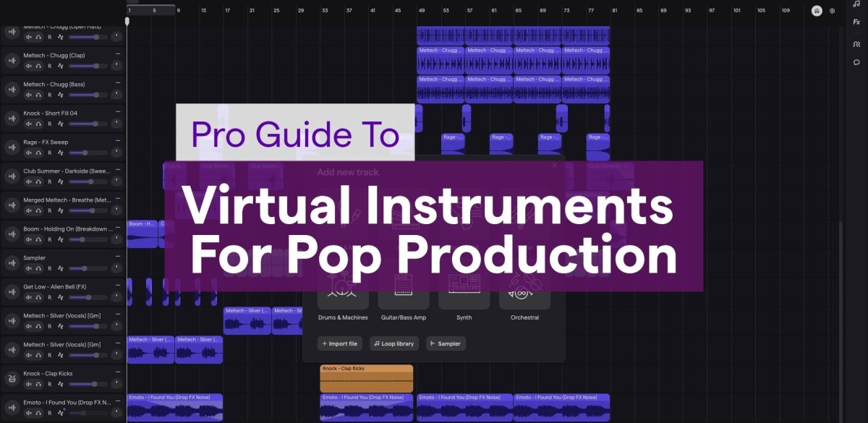The width and height of the screenshot is (868, 423).
Task: Open options menu for Sampler track
Action: [x=116, y=257]
